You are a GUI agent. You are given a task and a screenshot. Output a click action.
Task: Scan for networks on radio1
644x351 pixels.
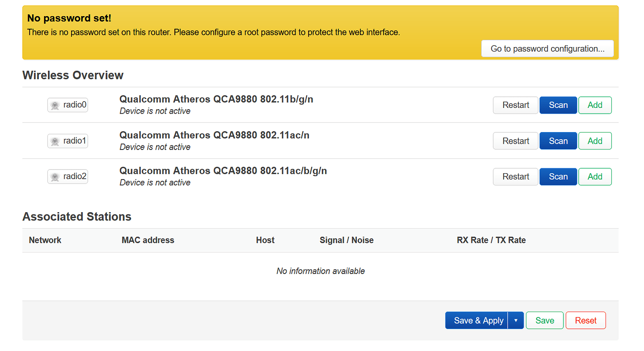[558, 141]
